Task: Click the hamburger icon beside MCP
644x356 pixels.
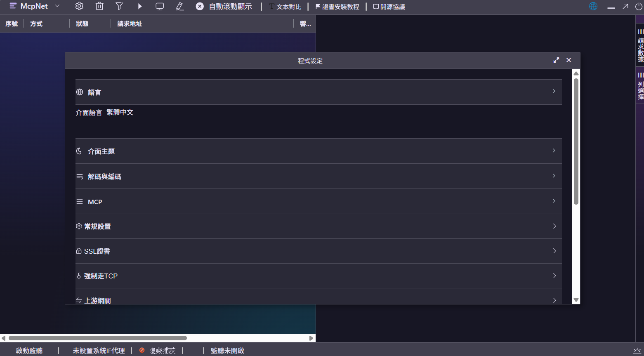Action: pos(80,202)
